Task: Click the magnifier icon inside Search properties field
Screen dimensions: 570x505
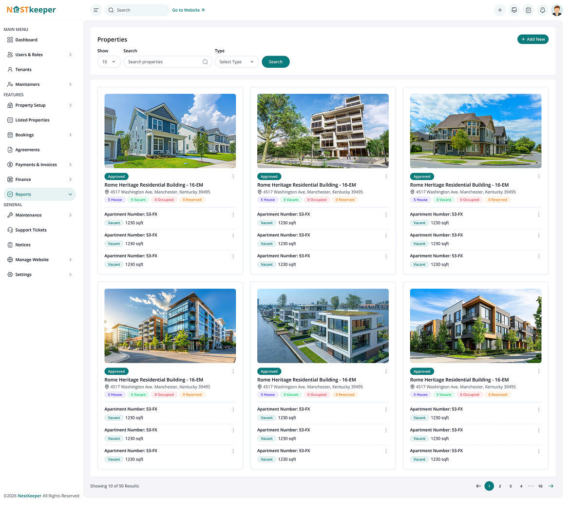Action: (205, 62)
